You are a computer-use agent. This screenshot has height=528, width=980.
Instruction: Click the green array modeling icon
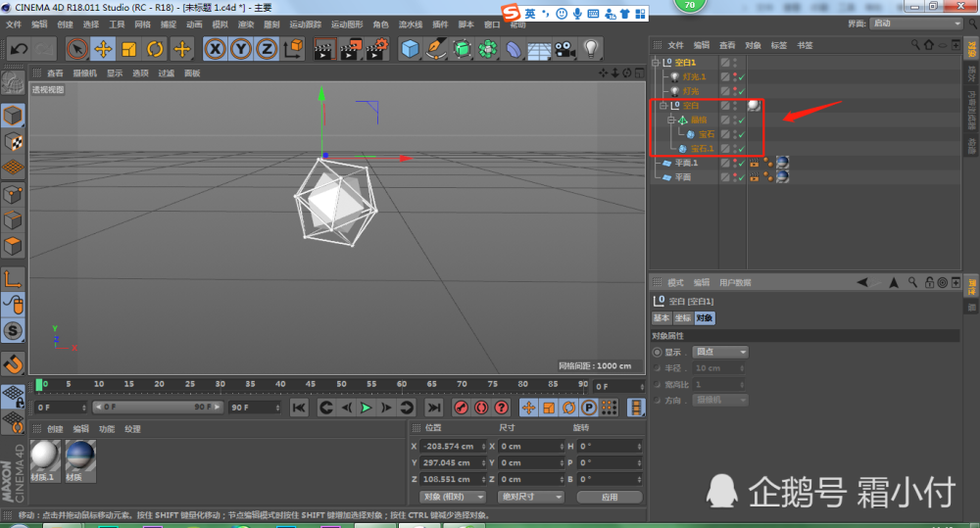tap(487, 49)
